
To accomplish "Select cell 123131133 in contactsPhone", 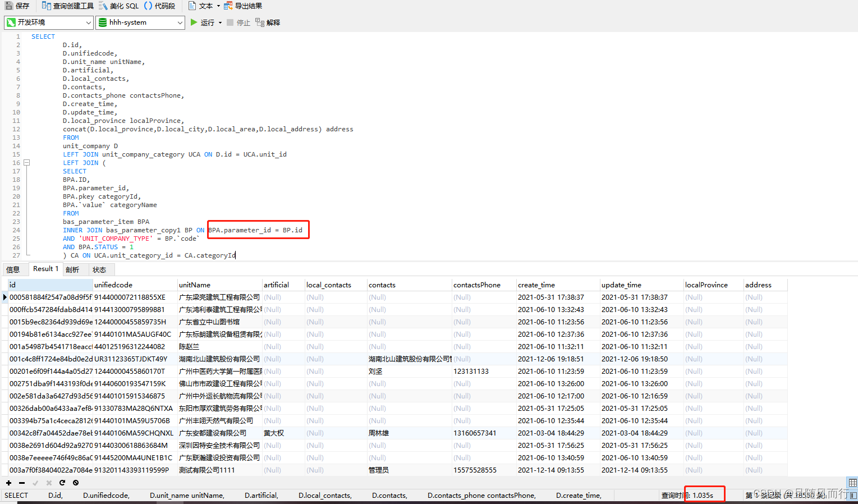I will click(484, 371).
